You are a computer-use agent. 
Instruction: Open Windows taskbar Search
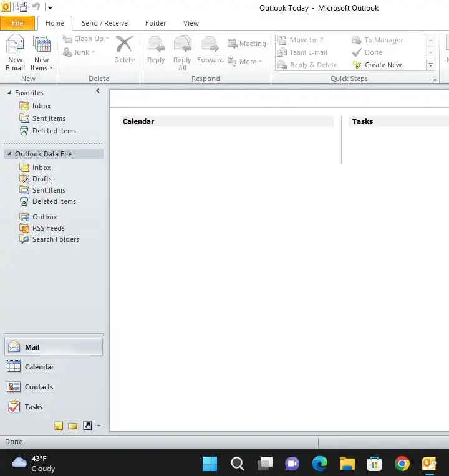(237, 464)
